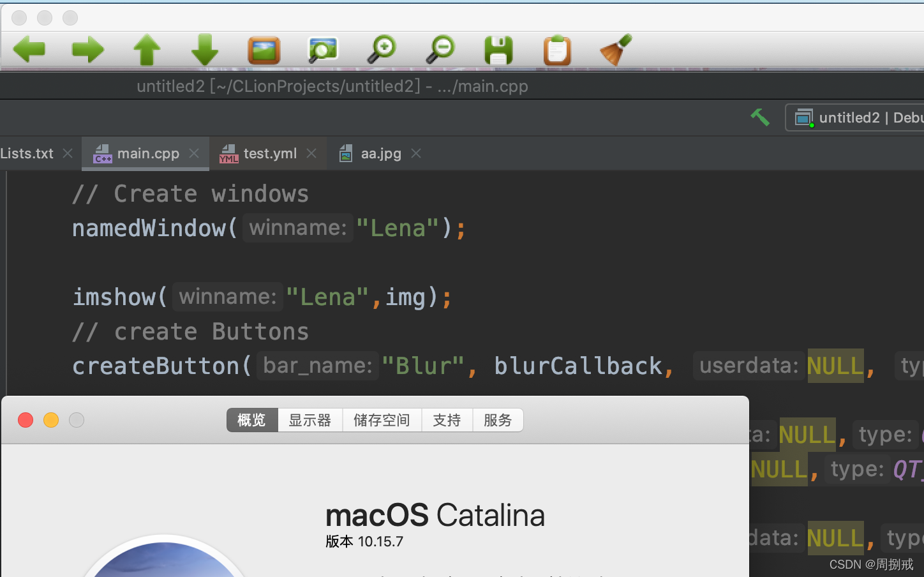
Task: Click the framed picture toolbar icon
Action: pyautogui.click(x=264, y=50)
